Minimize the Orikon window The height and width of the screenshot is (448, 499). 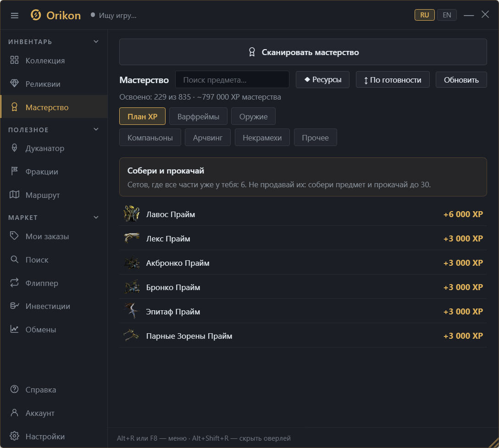(x=468, y=15)
